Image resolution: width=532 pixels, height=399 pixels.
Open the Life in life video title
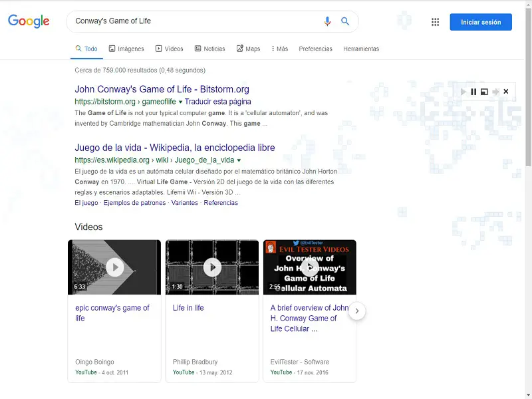[x=188, y=308]
